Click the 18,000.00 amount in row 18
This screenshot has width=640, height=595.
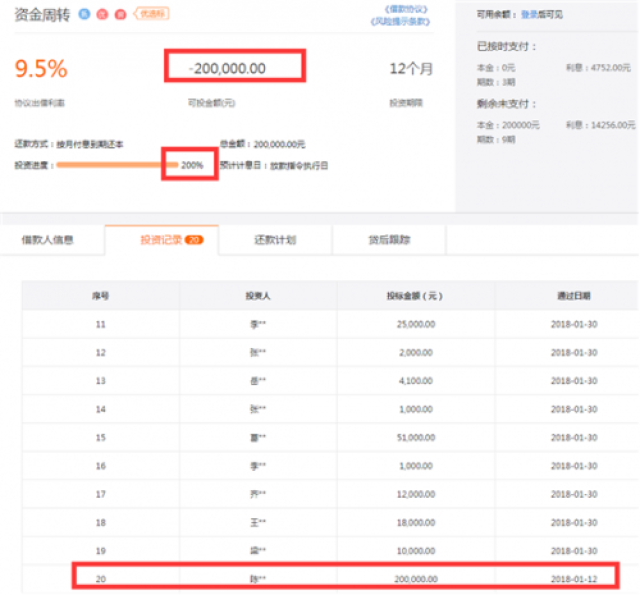tap(416, 523)
